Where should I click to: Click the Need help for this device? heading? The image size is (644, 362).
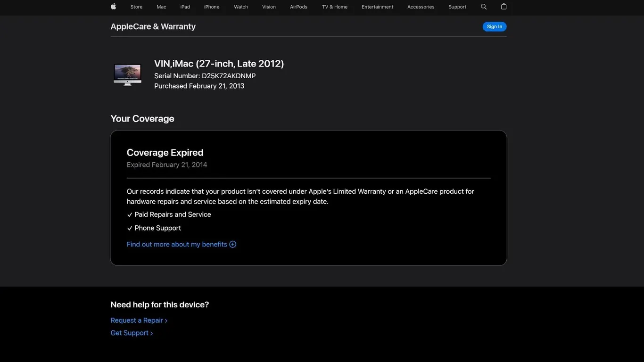[160, 305]
